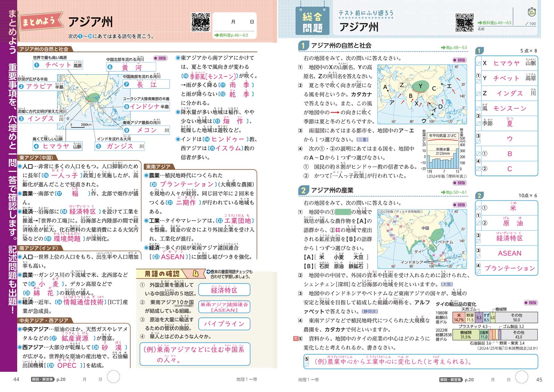Click the empty circle beside page 44's 月 日
Viewport: 554px width, 392px height.
click(113, 376)
